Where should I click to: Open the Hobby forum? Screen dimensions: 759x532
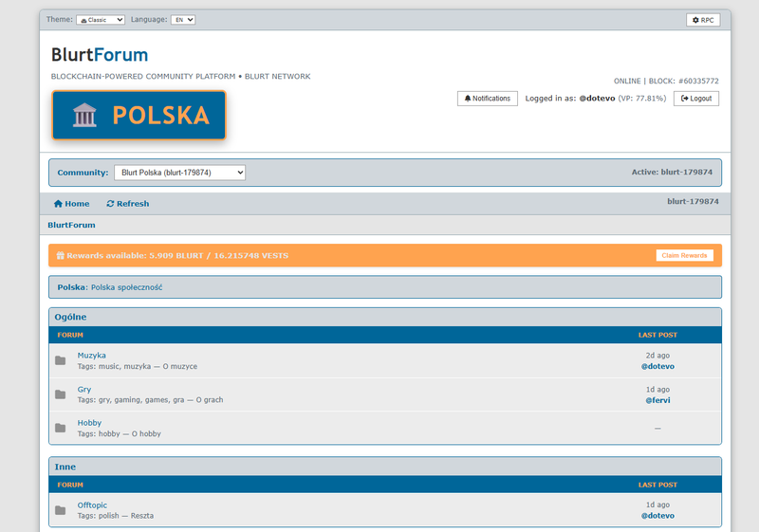[89, 423]
